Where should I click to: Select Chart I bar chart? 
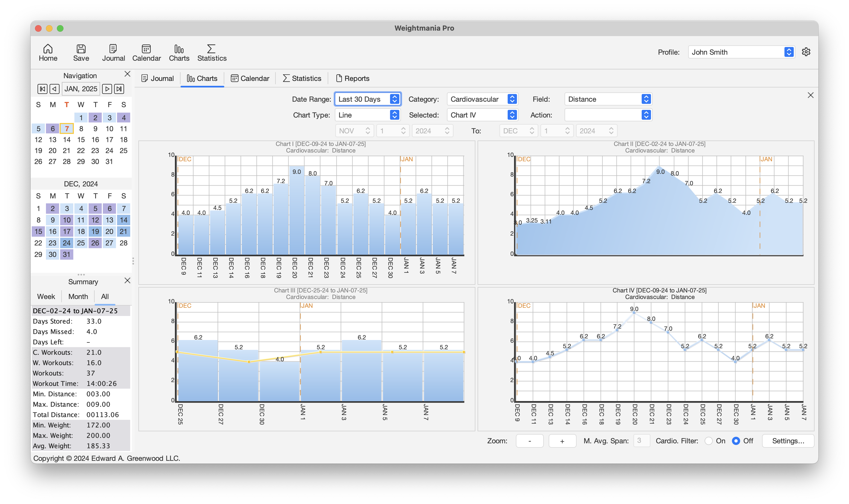coord(307,213)
